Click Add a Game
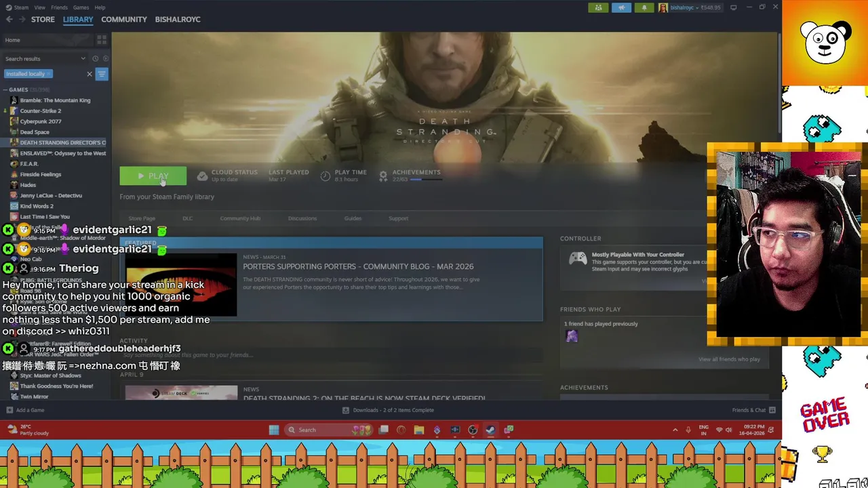 [25, 410]
